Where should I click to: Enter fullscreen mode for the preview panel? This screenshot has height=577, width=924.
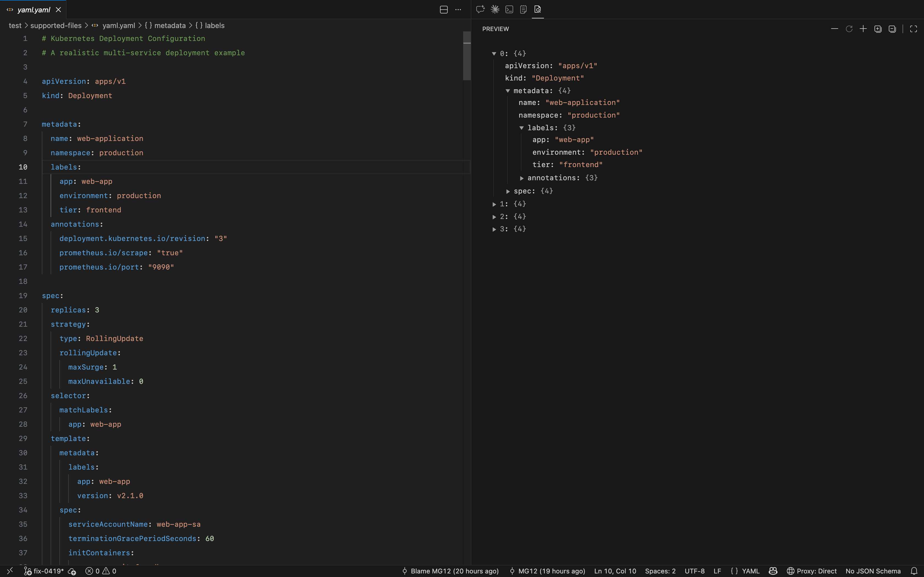pyautogui.click(x=914, y=29)
